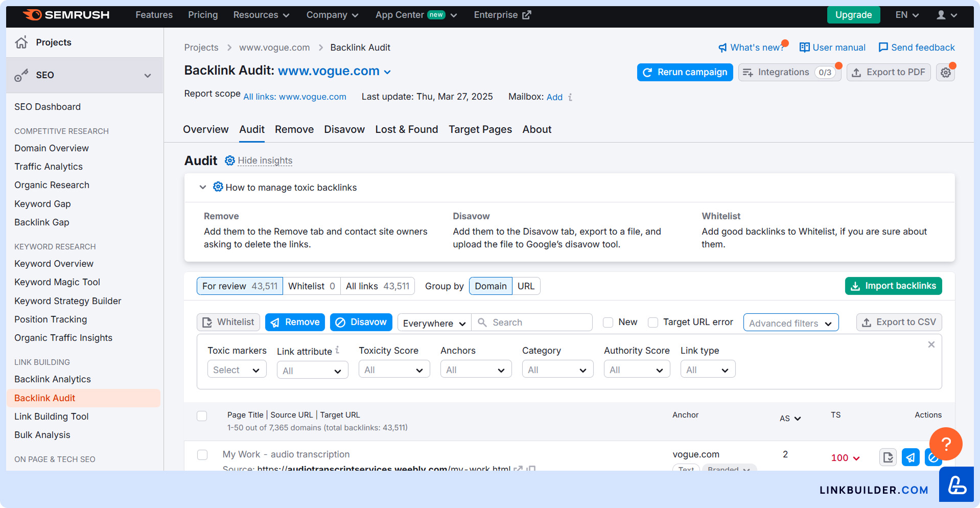Image resolution: width=980 pixels, height=508 pixels.
Task: Close the advanced filters panel
Action: point(931,344)
